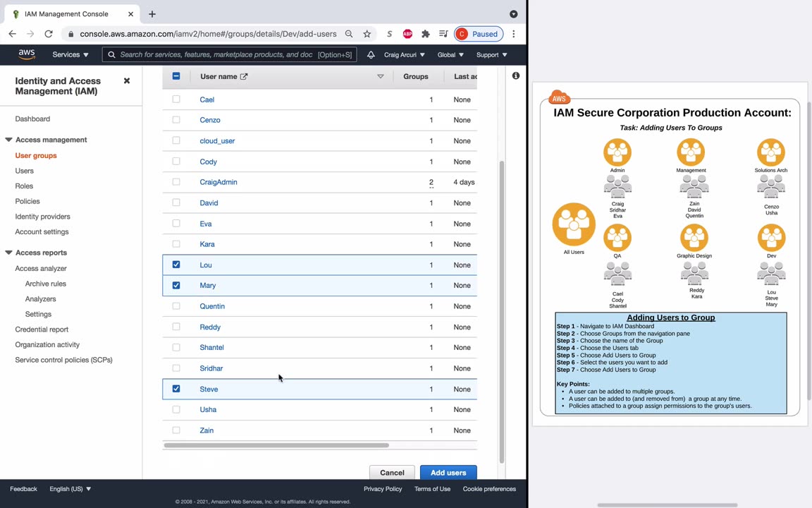Collapse the Access management section
This screenshot has width=812, height=508.
pos(8,140)
